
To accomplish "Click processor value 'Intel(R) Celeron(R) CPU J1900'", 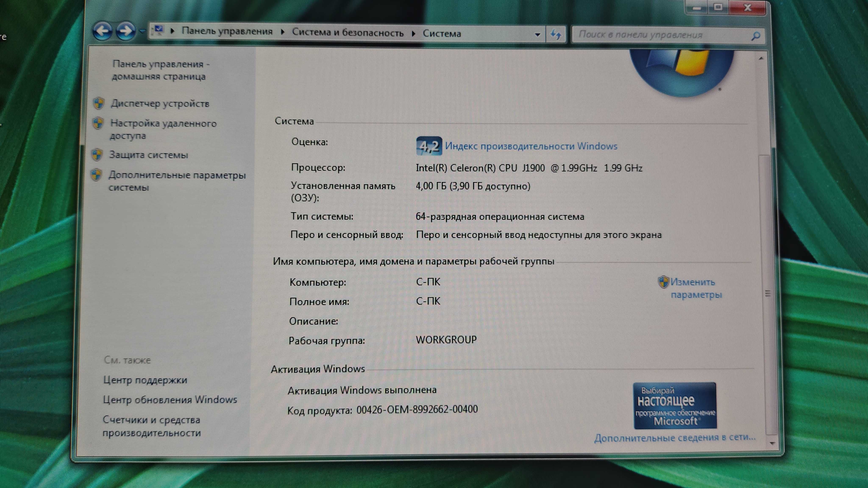I will coord(529,168).
